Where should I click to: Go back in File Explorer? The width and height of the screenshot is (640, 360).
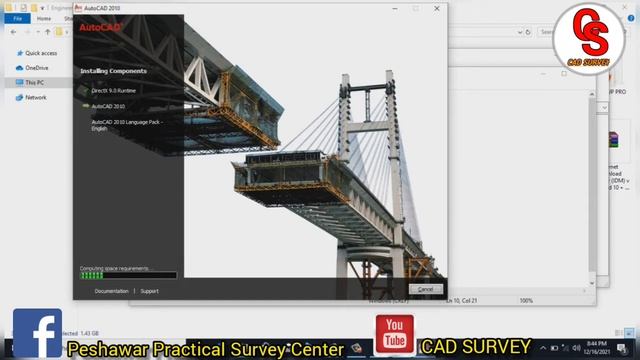[13, 32]
